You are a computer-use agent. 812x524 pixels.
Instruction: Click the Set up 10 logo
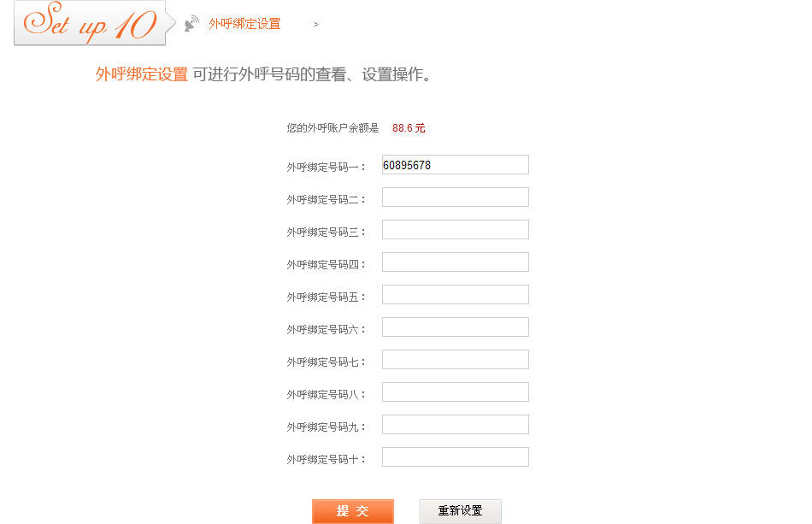(90, 23)
